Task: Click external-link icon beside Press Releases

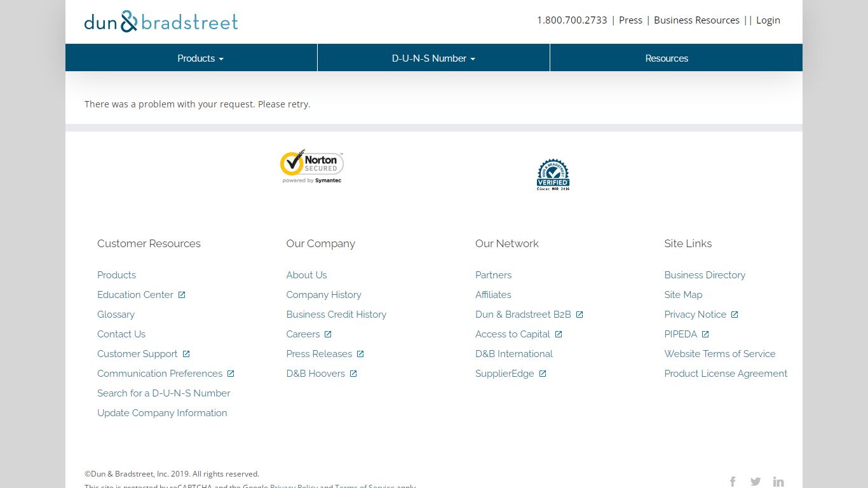Action: click(360, 354)
